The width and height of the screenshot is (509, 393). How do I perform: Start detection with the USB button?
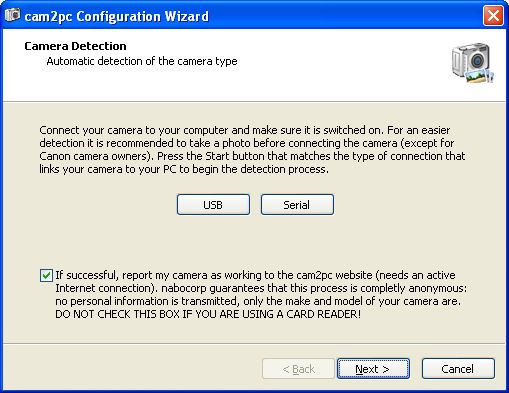[213, 204]
